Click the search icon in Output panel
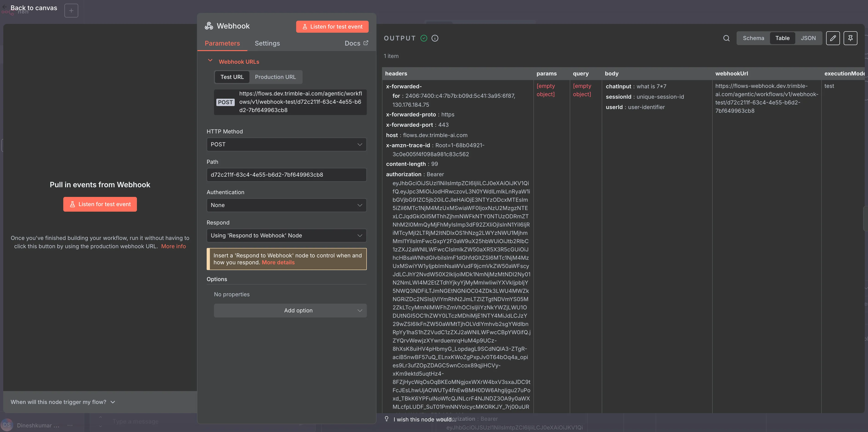Viewport: 868px width, 432px height. pos(726,38)
